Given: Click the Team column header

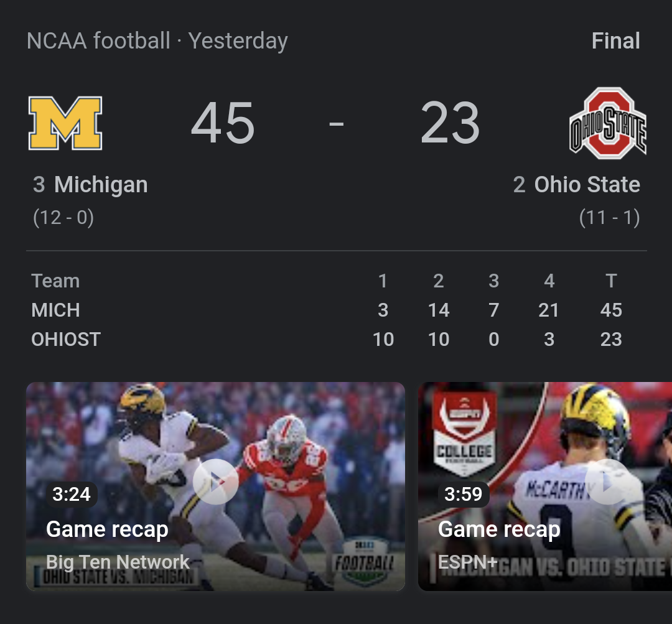Looking at the screenshot, I should tap(55, 281).
